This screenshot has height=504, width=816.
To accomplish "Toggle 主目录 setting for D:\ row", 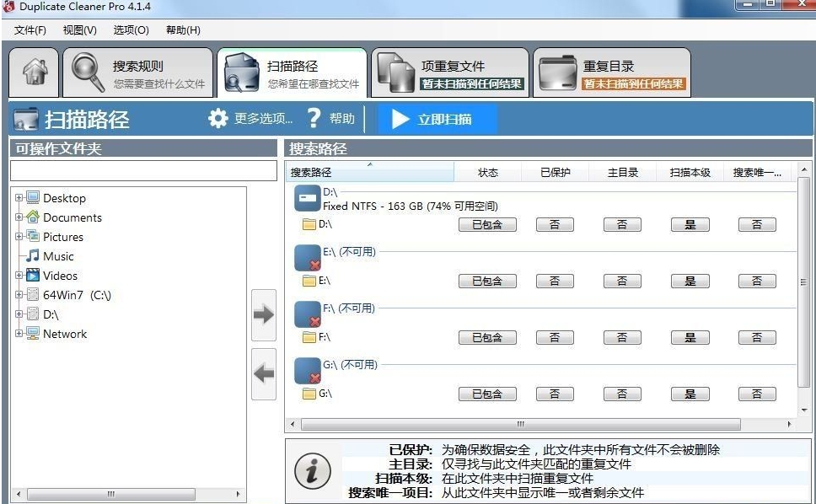I will [622, 225].
